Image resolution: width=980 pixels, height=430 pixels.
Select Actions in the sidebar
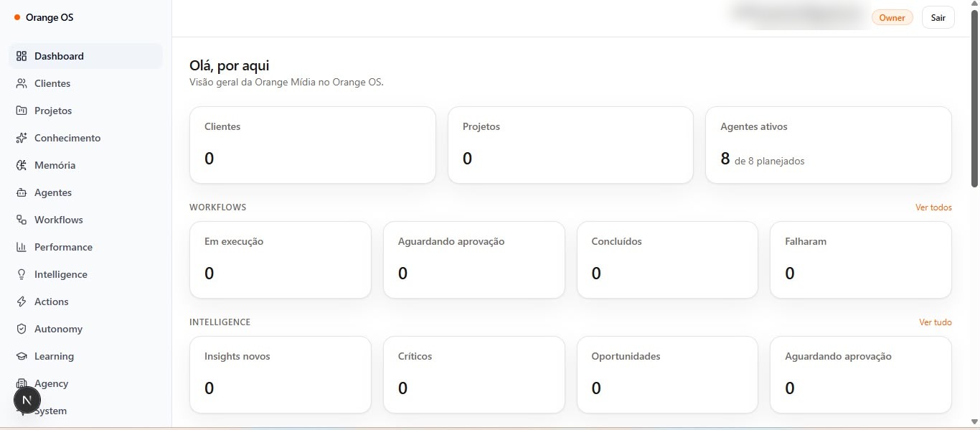pyautogui.click(x=85, y=302)
